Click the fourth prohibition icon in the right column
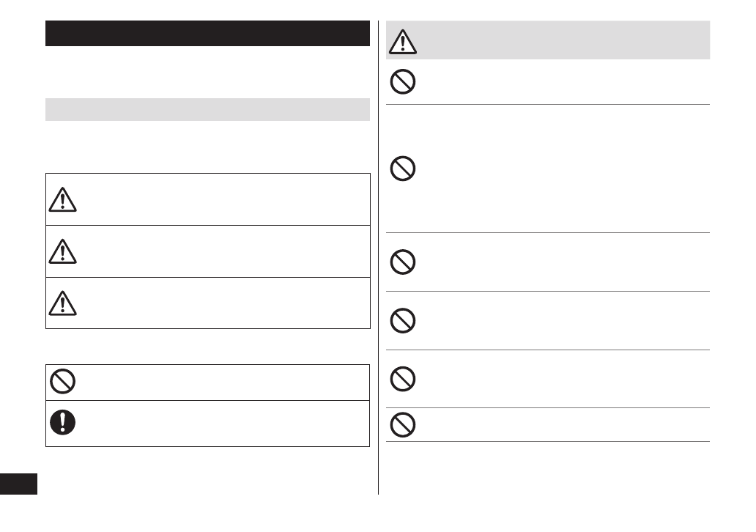Image resolution: width=756 pixels, height=532 pixels. coord(402,320)
